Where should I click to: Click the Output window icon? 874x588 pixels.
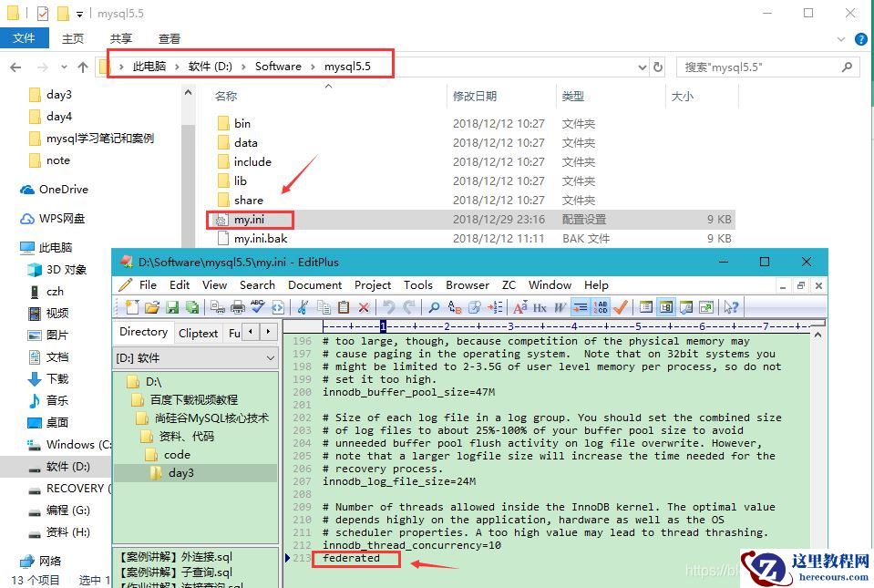click(686, 307)
